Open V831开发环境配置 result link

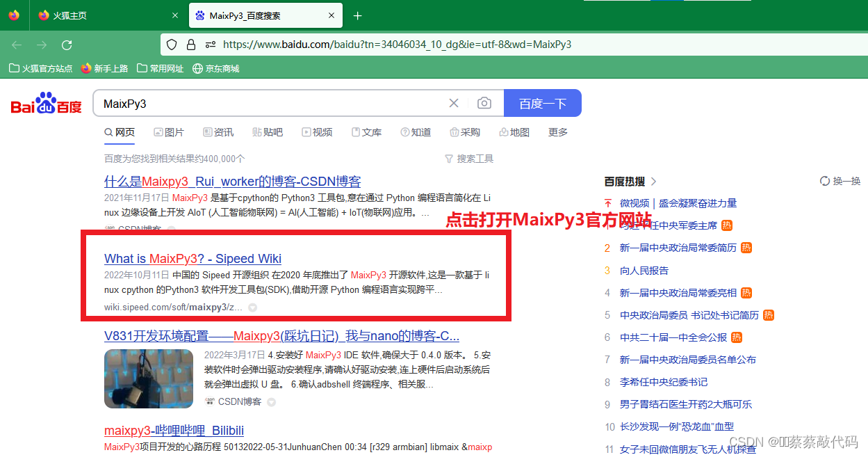281,336
